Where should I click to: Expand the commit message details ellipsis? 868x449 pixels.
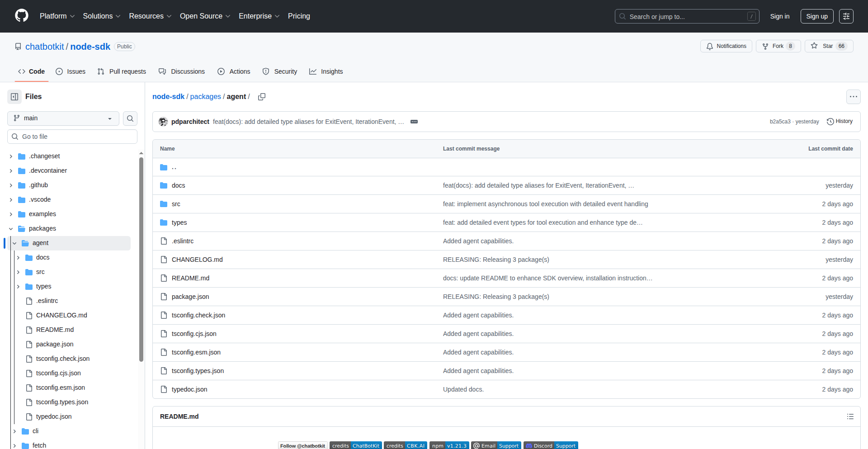click(414, 122)
